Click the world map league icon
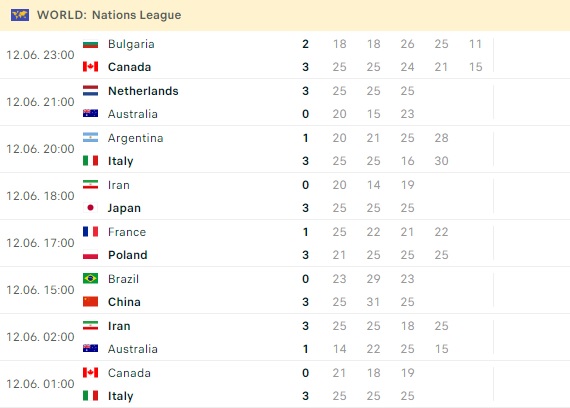 (20, 15)
